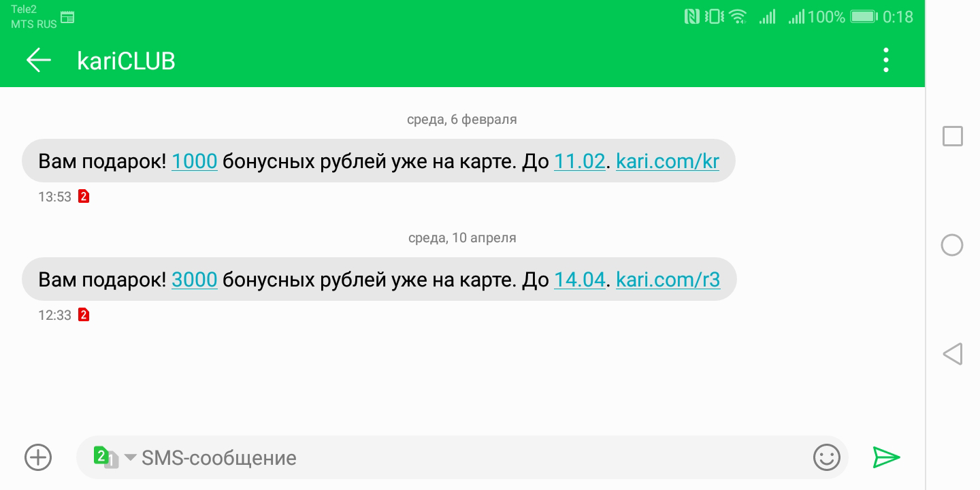Screen dimensions: 980x490
Task: Switch SIM card selector dropdown
Action: coord(114,457)
